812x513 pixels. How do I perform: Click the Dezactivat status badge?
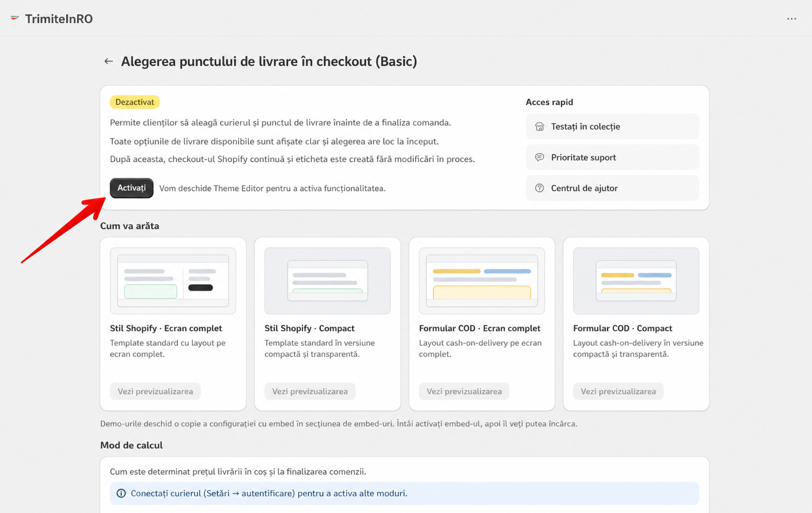[x=135, y=102]
